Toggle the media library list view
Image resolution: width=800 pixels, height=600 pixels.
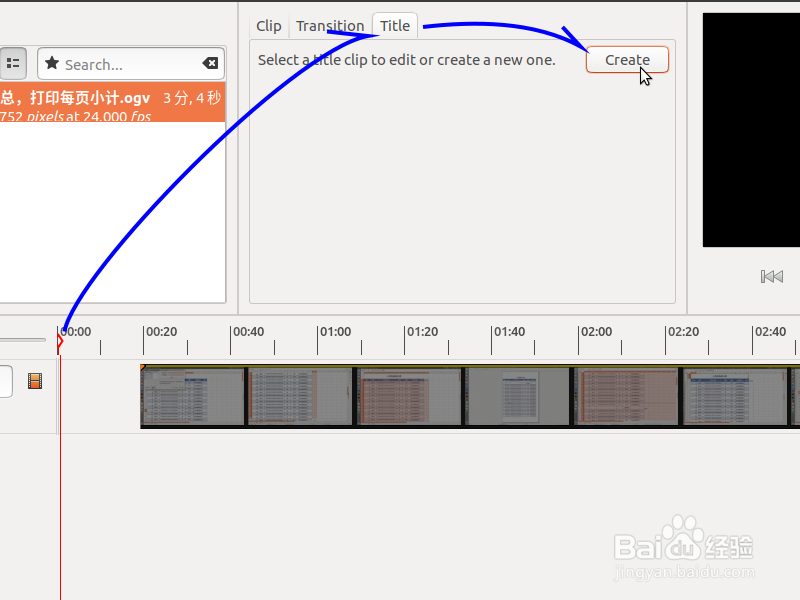[x=13, y=63]
